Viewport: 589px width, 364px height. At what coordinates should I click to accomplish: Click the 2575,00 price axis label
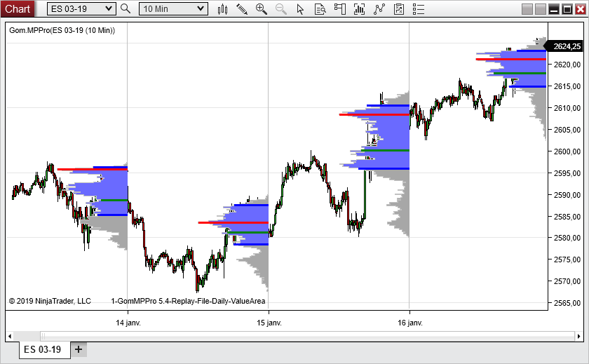(567, 259)
